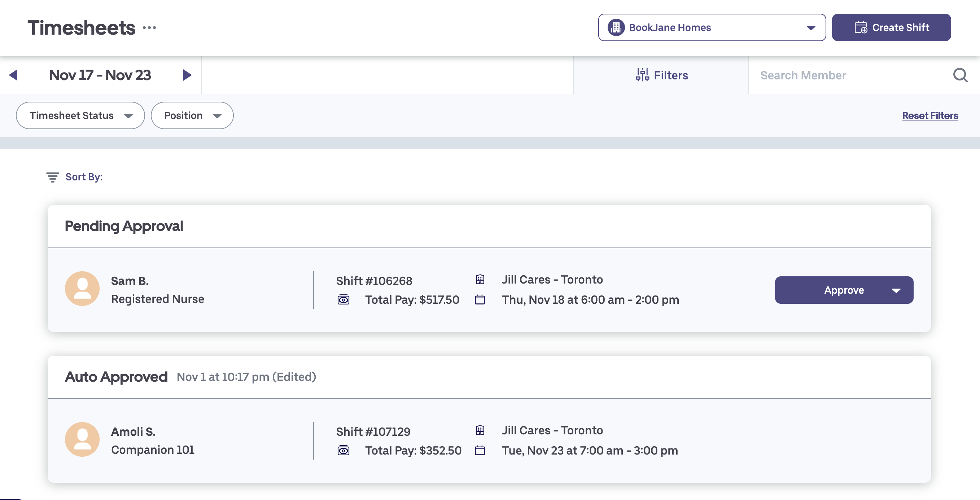Click the search magnifier icon

click(x=960, y=75)
